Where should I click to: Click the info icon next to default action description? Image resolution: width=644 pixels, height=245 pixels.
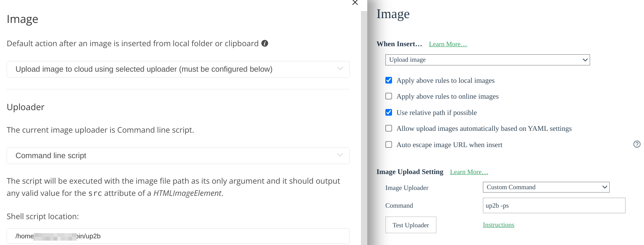(x=264, y=43)
